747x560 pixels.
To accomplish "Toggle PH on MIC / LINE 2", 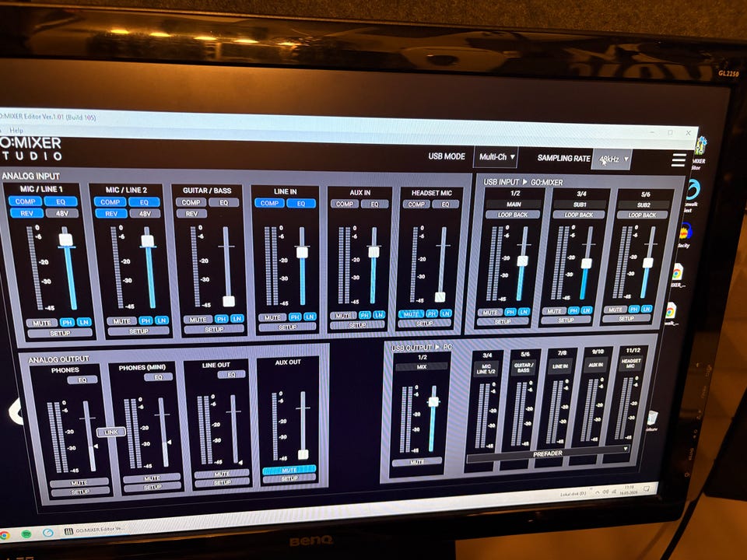I will pyautogui.click(x=146, y=320).
